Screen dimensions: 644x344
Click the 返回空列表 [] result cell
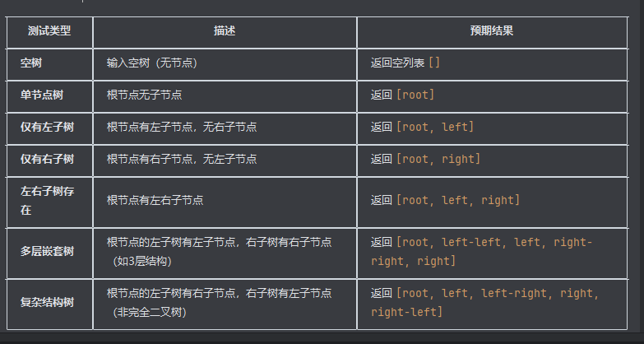405,63
